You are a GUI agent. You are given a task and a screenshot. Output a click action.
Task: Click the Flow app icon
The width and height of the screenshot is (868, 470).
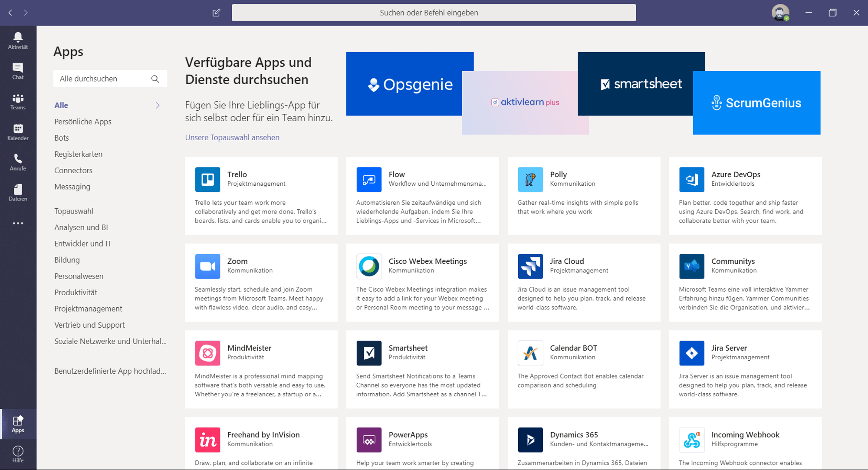click(x=369, y=179)
